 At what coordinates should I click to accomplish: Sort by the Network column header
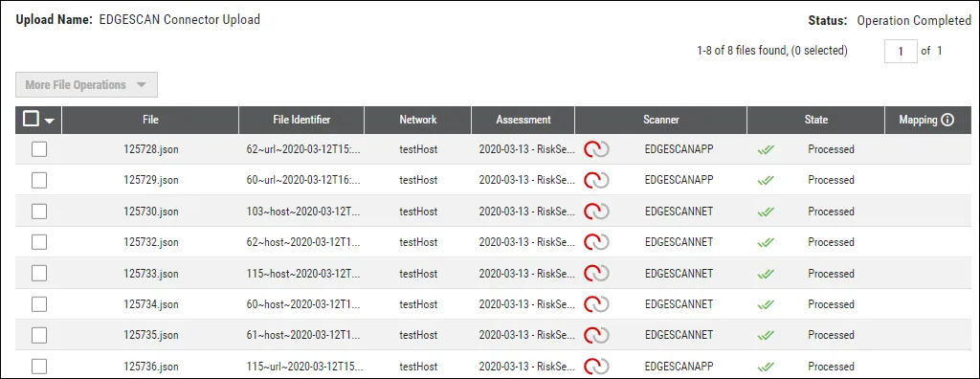(418, 120)
